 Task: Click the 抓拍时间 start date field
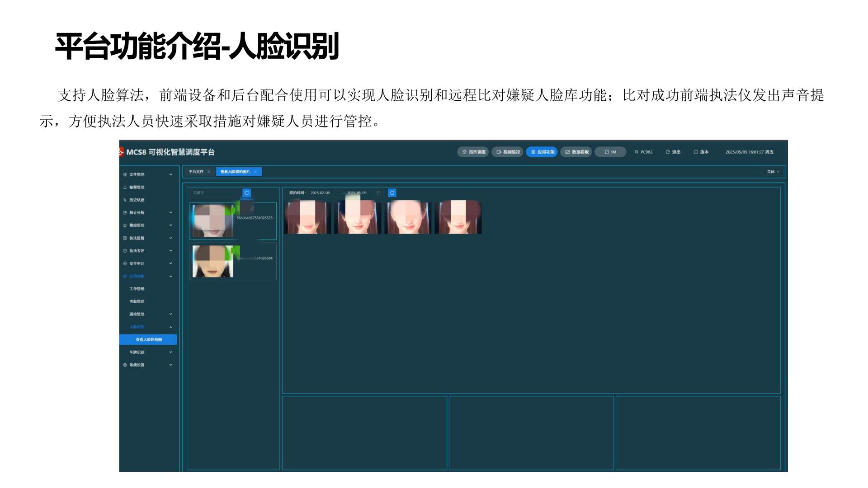[321, 192]
